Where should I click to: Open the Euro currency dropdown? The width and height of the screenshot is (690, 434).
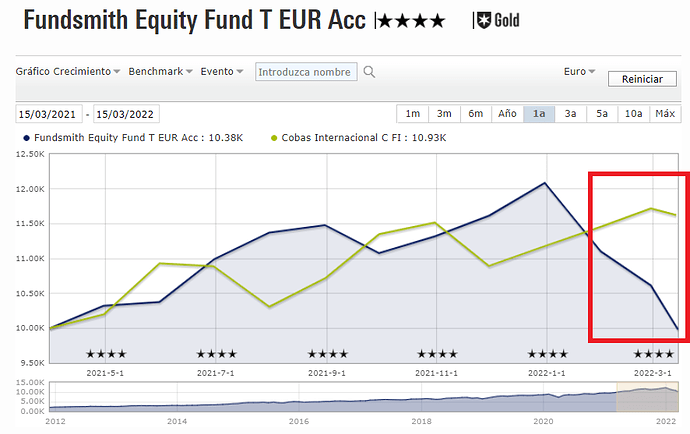coord(579,72)
